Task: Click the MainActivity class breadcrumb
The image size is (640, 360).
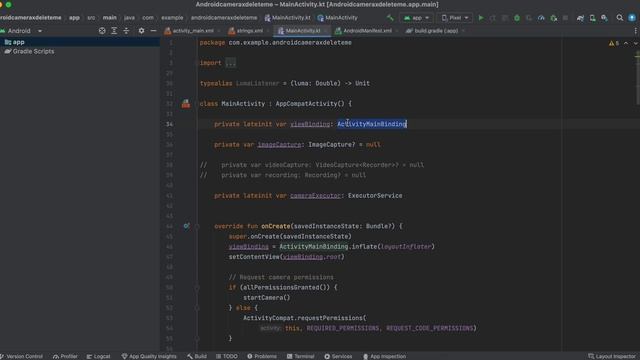Action: 337,18
